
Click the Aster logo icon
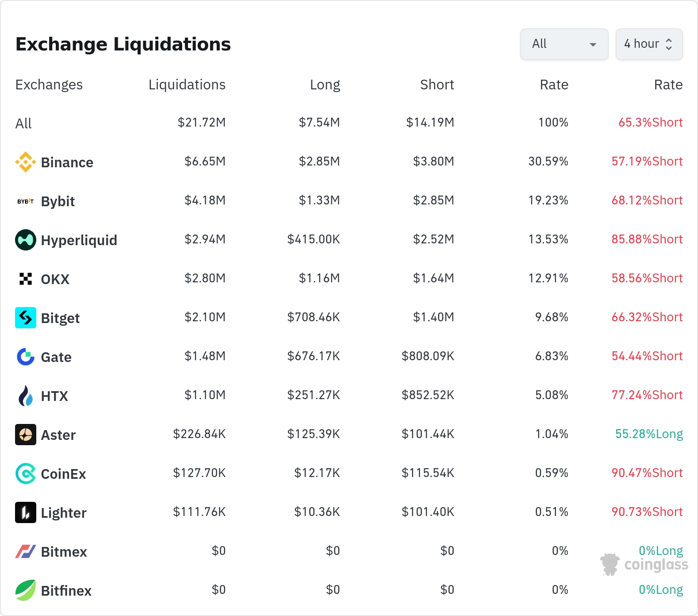25,435
